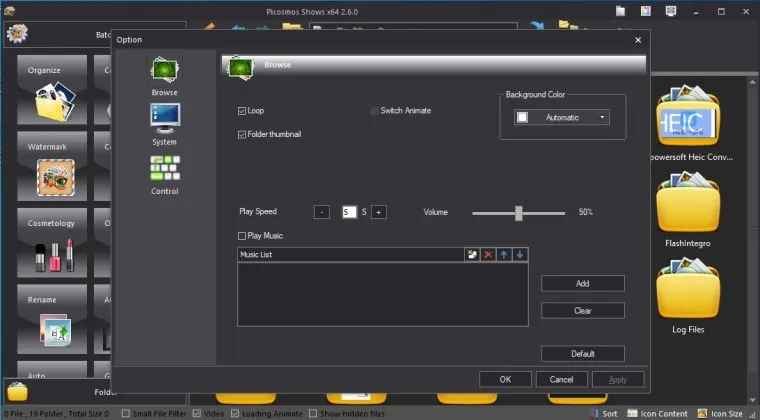Open the Control options category
760x420 pixels.
click(x=164, y=175)
